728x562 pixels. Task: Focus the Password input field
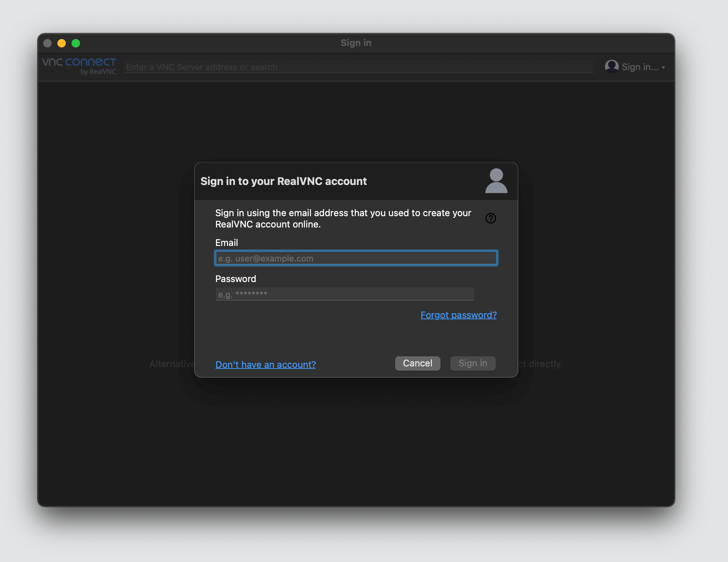[345, 294]
